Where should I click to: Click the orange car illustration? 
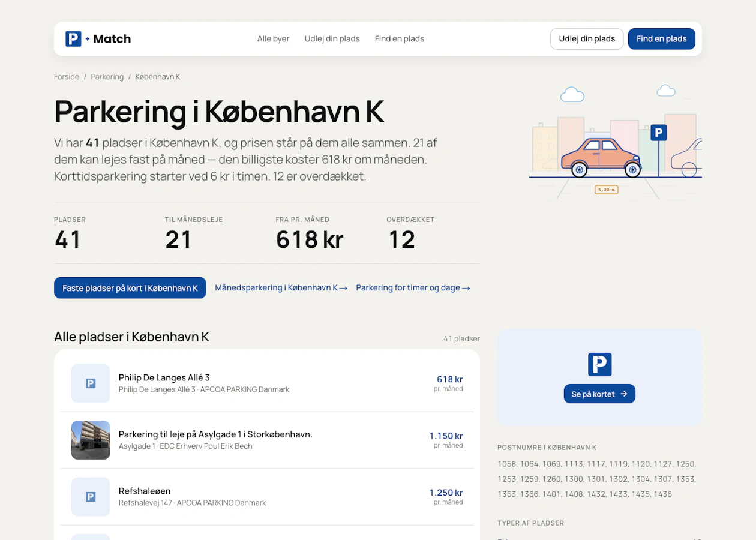[601, 158]
